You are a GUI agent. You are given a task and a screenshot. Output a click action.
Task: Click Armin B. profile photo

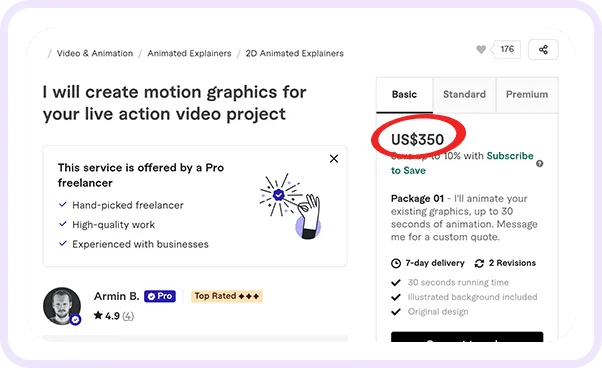tap(62, 306)
